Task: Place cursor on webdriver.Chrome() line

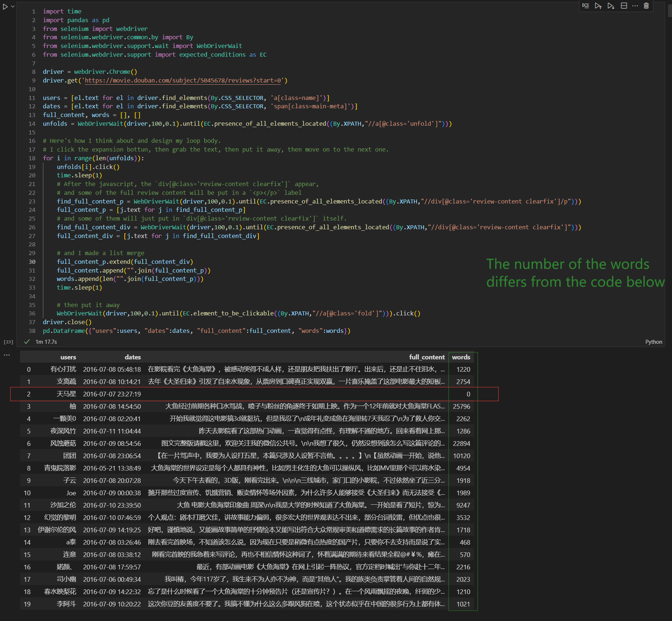Action: 90,72
